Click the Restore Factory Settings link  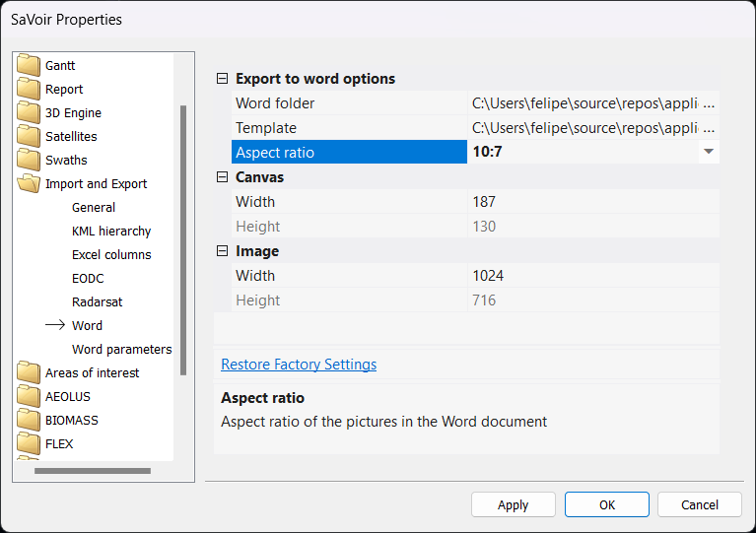pos(299,365)
